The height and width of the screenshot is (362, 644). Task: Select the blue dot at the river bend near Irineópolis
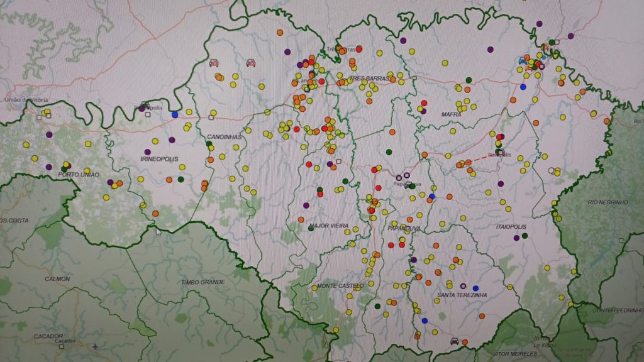pyautogui.click(x=175, y=115)
